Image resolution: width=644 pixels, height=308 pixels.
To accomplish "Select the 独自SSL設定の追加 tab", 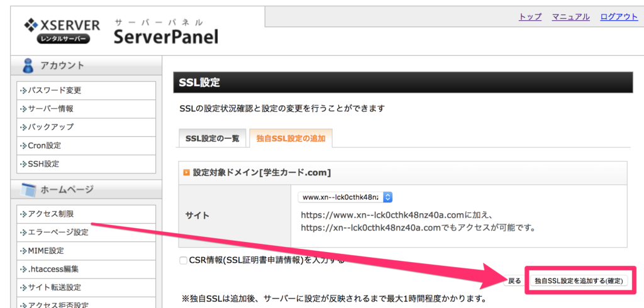I will pos(291,138).
